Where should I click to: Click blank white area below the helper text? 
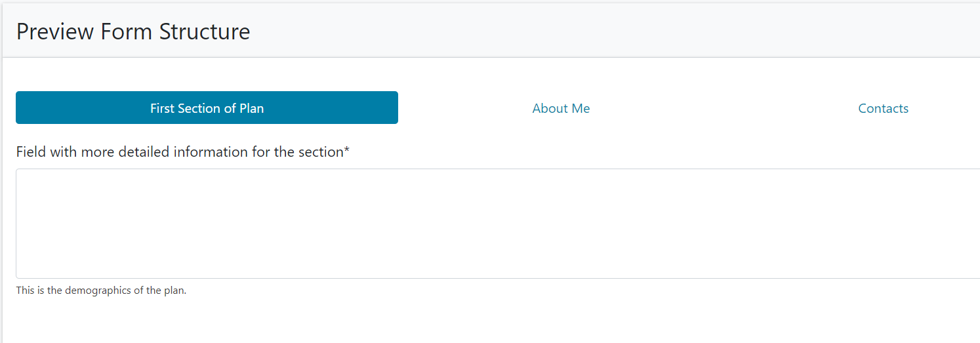[459, 321]
